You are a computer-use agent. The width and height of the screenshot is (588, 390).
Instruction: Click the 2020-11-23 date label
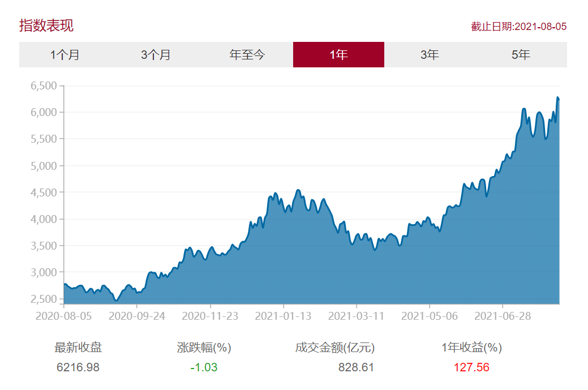tap(210, 316)
